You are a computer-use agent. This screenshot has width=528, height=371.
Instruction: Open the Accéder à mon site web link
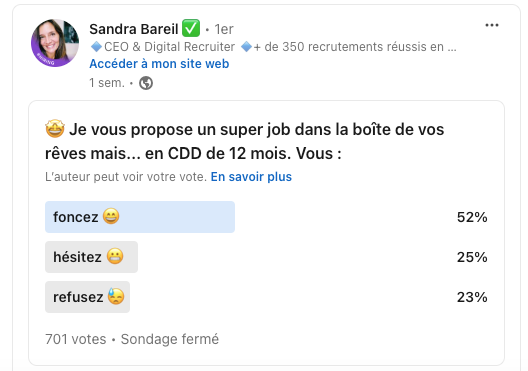pyautogui.click(x=159, y=64)
